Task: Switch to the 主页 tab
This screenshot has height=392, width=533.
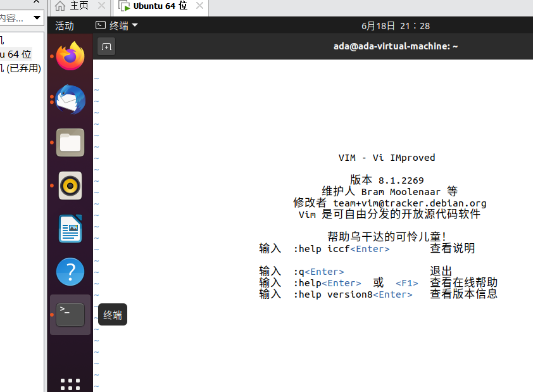Action: [79, 6]
